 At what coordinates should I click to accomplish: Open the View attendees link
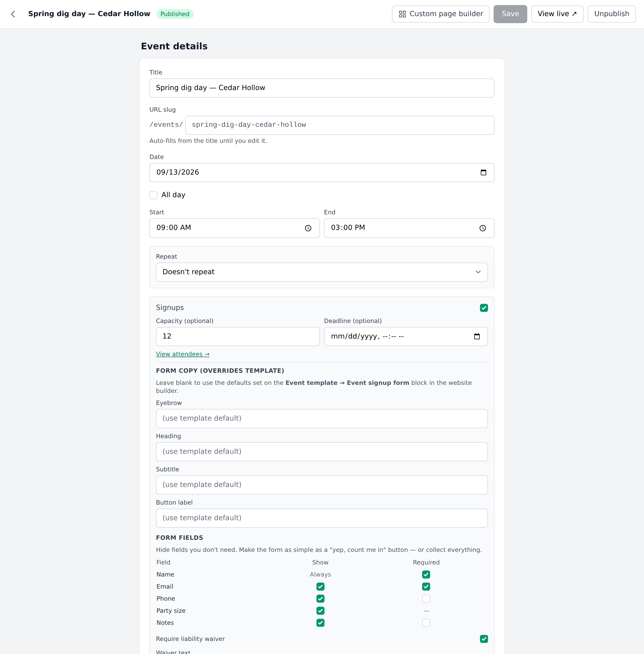click(183, 354)
